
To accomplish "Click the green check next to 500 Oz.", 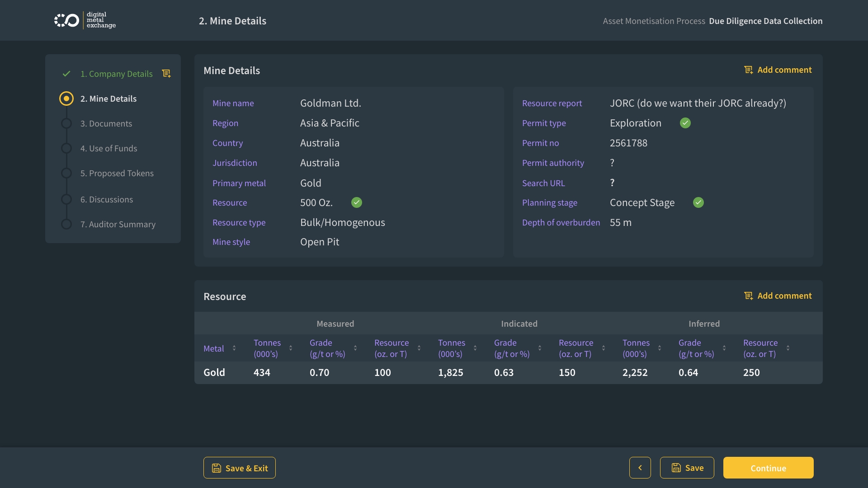I will click(357, 202).
